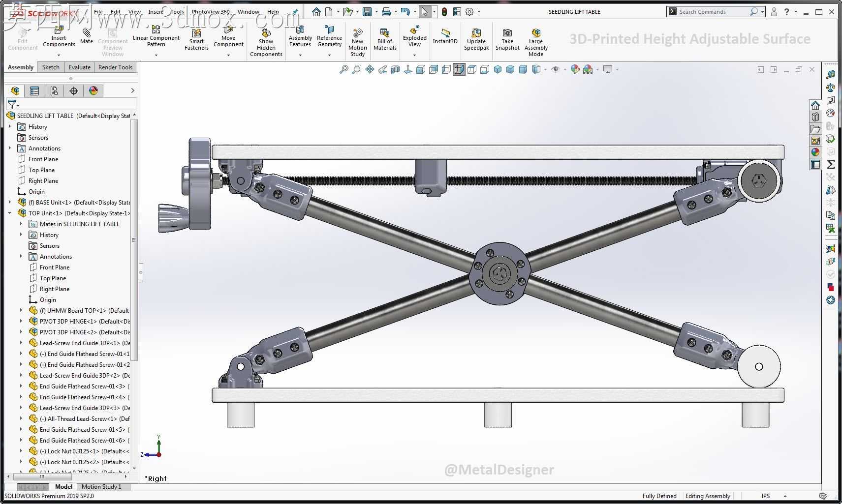Toggle the pin icon beside Help menu

295,12
